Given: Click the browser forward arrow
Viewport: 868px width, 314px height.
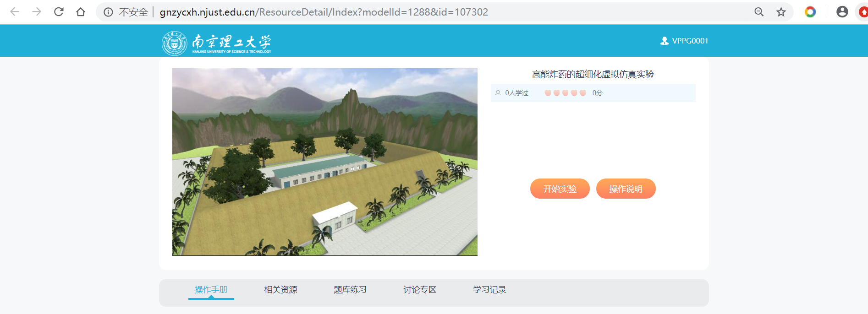Looking at the screenshot, I should pyautogui.click(x=37, y=12).
